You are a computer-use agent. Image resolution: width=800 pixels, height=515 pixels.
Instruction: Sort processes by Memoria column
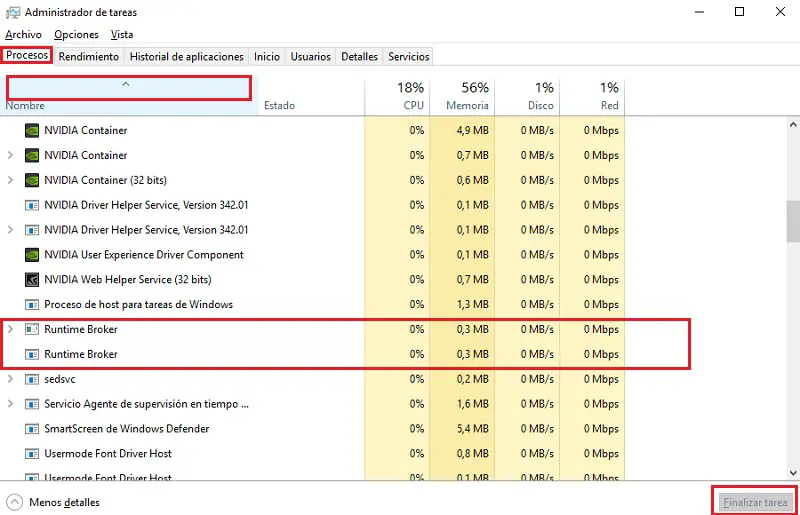pos(467,96)
